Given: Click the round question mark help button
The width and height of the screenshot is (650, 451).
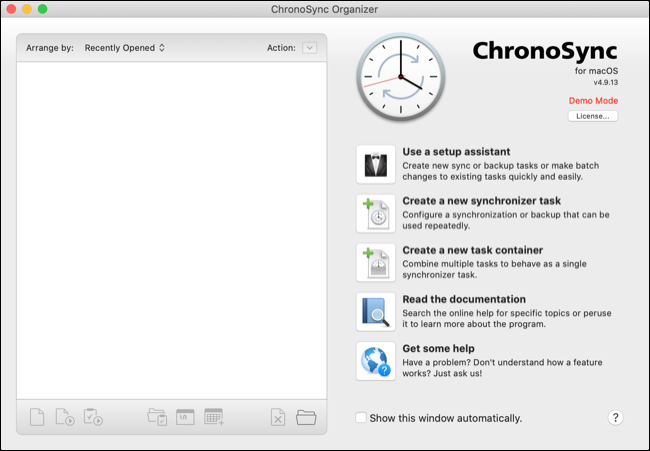Looking at the screenshot, I should [616, 418].
